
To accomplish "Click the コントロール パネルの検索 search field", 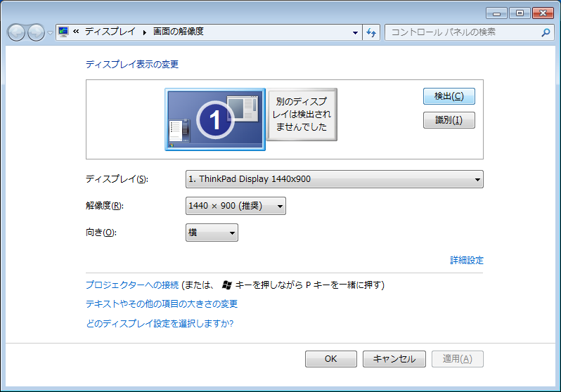I will [x=460, y=32].
